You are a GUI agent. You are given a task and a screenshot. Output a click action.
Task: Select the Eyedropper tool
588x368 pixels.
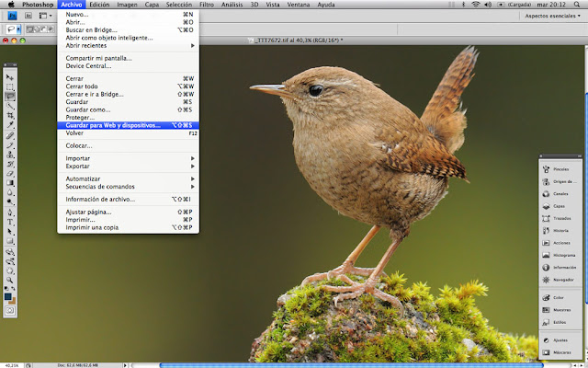click(x=10, y=125)
